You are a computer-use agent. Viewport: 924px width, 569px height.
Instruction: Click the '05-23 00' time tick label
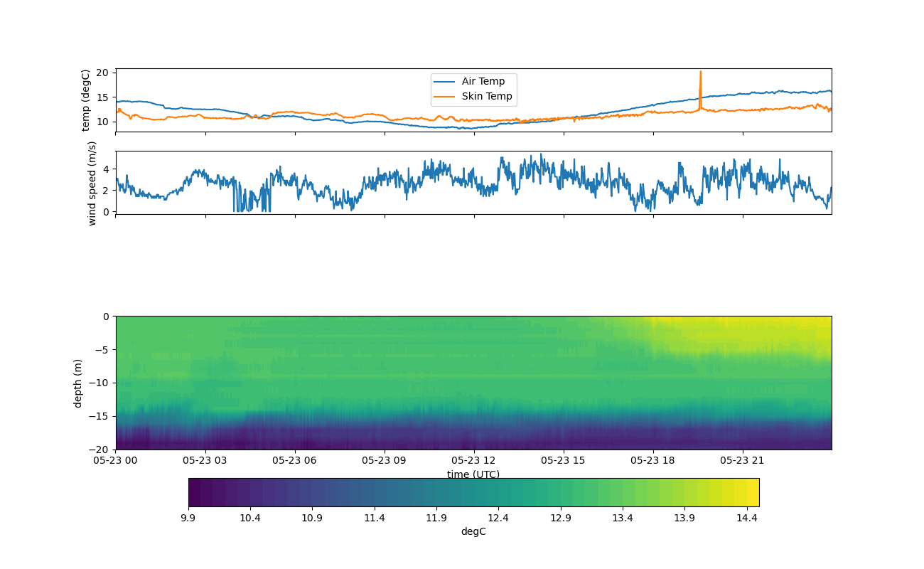tap(116, 460)
